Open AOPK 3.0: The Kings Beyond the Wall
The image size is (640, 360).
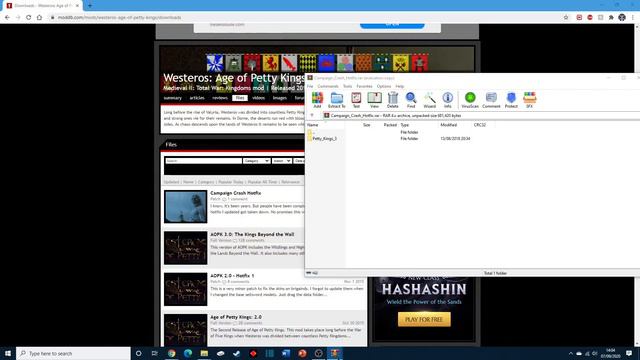tap(252, 234)
